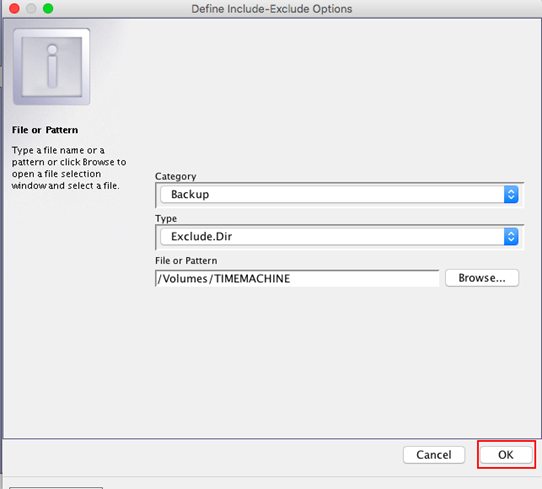Click the green zoom window button
This screenshot has width=542, height=489.
point(48,8)
